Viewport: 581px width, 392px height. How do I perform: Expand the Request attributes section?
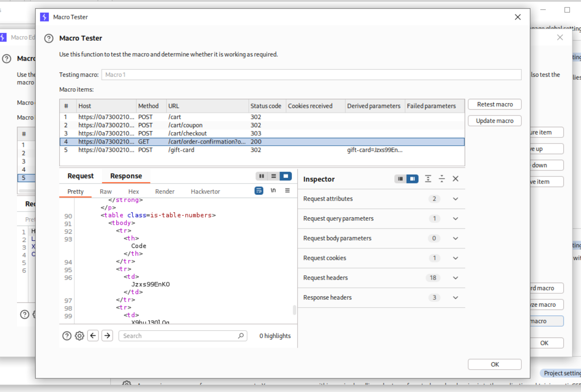(x=455, y=199)
